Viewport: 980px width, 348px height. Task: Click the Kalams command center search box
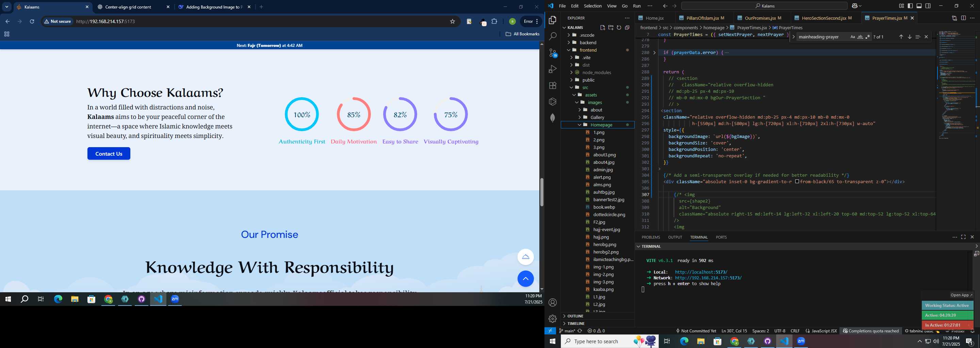(764, 6)
